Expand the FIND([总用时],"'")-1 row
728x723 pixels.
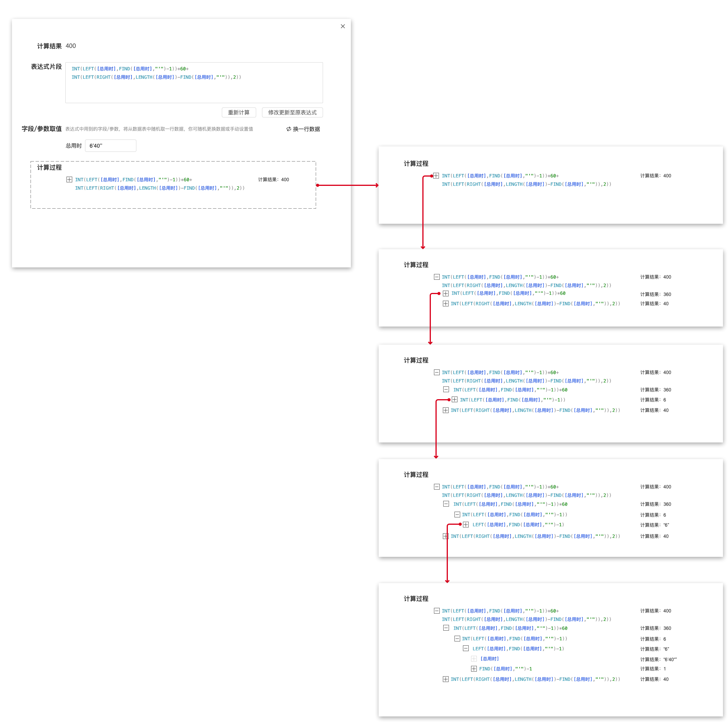click(x=474, y=669)
